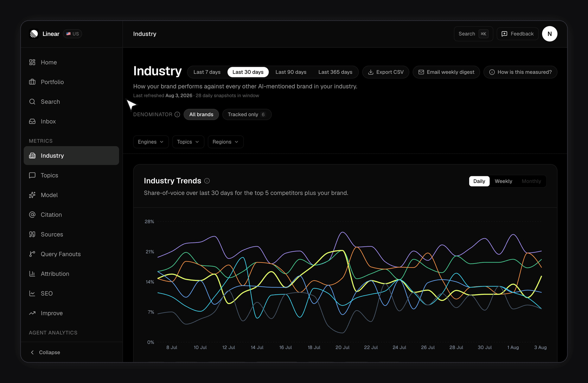588x383 pixels.
Task: Switch chart granularity to Daily
Action: click(479, 181)
